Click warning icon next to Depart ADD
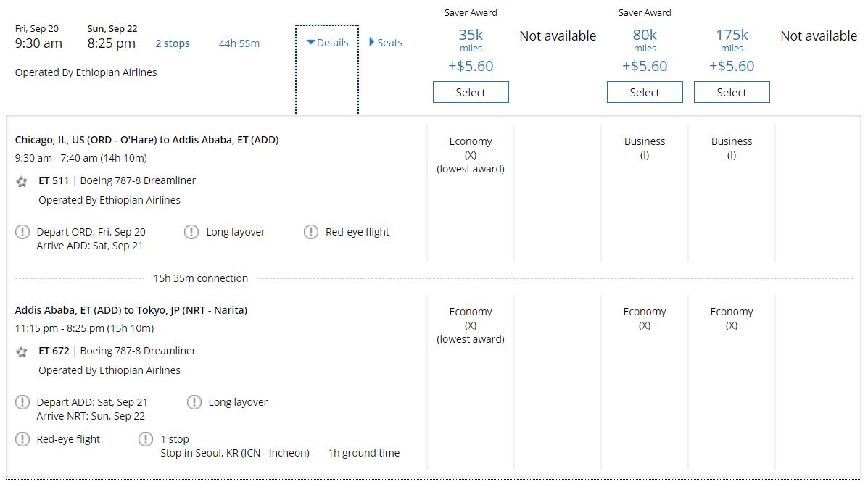The image size is (868, 487). (22, 402)
